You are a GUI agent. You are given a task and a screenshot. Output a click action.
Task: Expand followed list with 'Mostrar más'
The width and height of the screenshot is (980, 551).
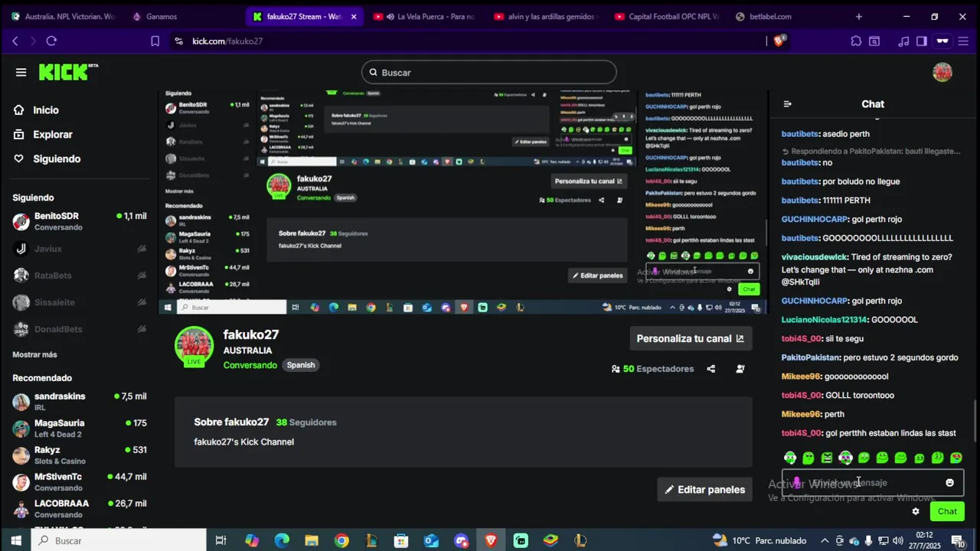pyautogui.click(x=34, y=355)
